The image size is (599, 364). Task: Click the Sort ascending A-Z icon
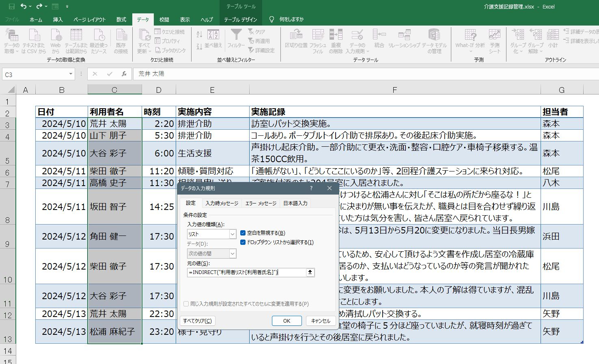(199, 34)
